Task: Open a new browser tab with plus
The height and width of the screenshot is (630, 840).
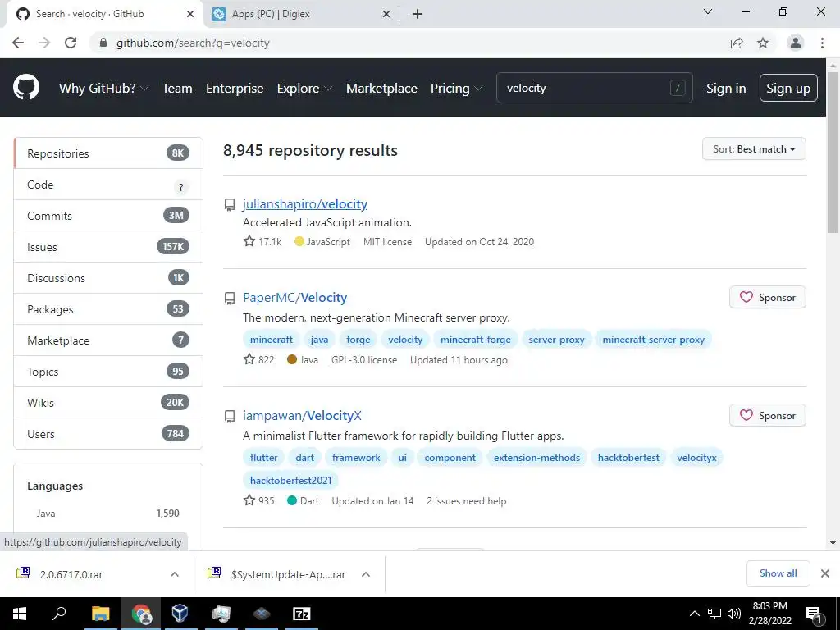Action: pyautogui.click(x=418, y=14)
